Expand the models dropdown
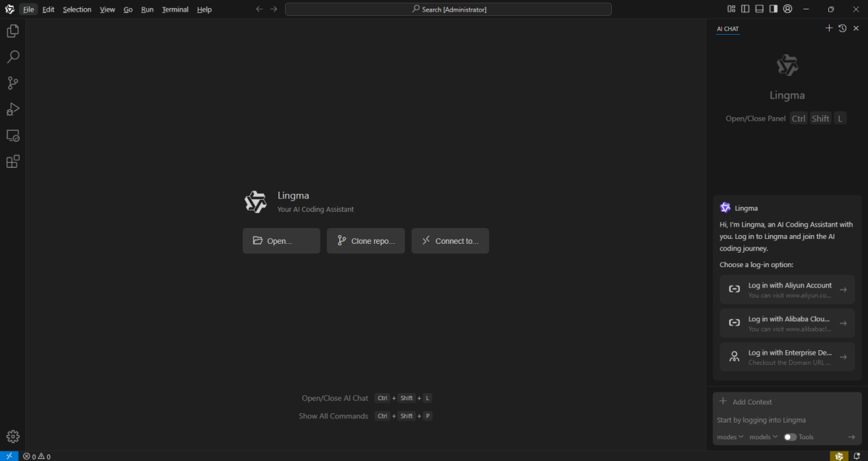The height and width of the screenshot is (461, 868). 763,437
